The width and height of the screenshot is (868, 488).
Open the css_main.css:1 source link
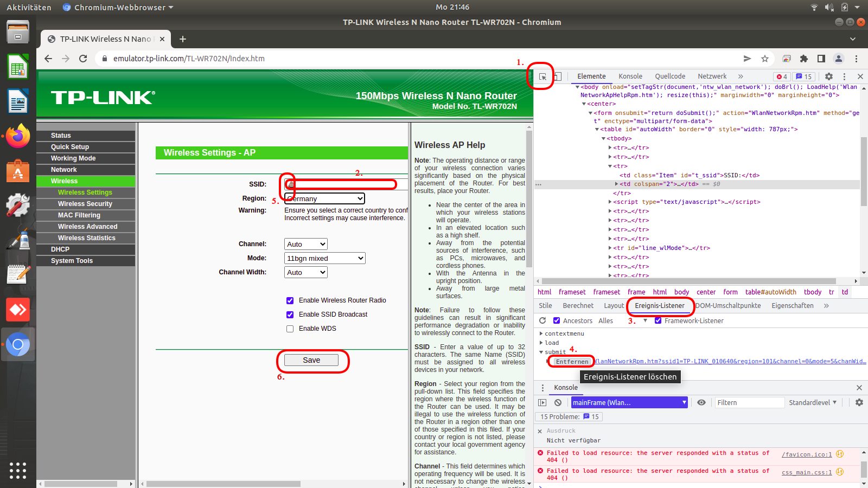coord(807,472)
